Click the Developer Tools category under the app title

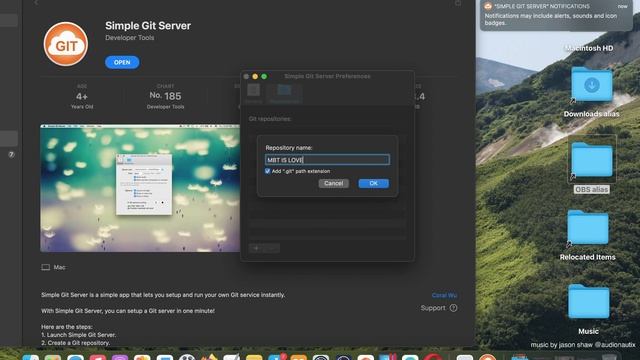pyautogui.click(x=130, y=38)
